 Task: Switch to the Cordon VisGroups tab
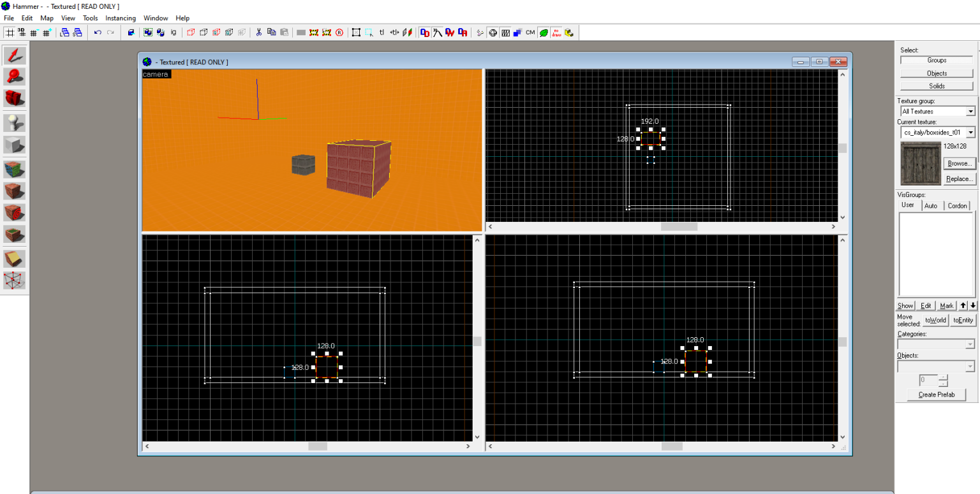957,206
